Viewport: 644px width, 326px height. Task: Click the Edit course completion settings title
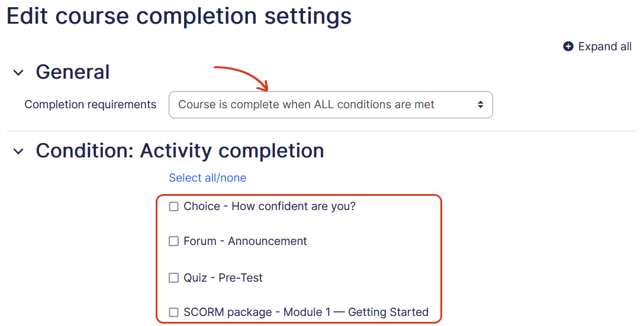click(x=179, y=16)
